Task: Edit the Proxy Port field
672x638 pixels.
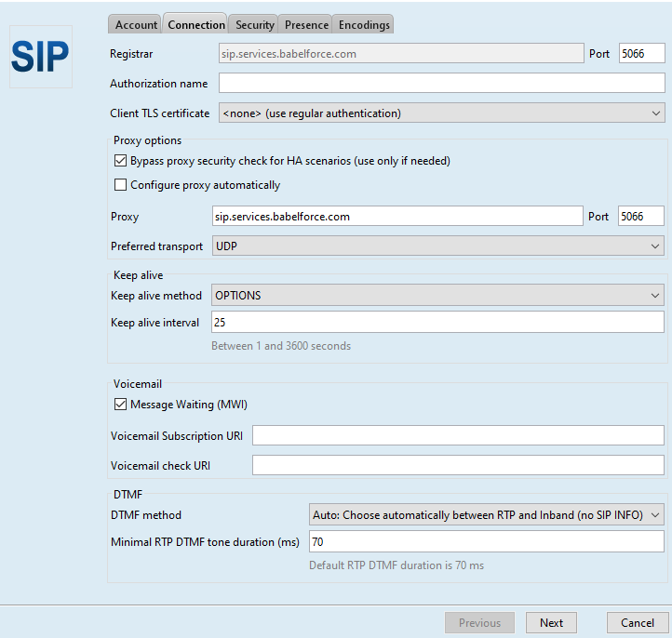Action: 641,217
